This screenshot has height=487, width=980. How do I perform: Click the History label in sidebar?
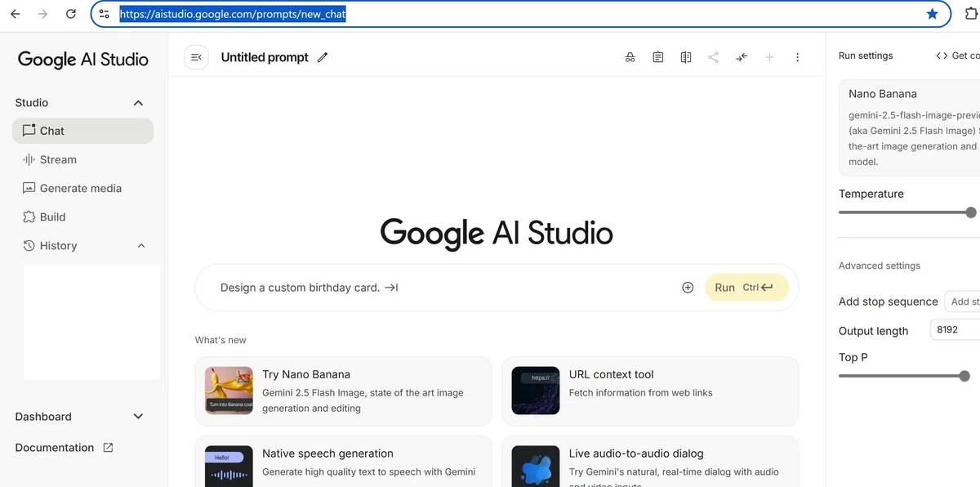(58, 246)
